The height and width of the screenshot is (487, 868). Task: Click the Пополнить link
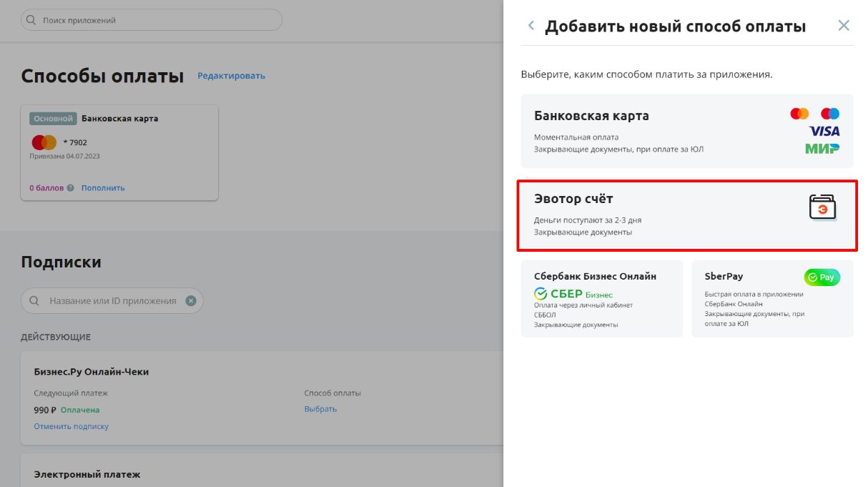[103, 188]
